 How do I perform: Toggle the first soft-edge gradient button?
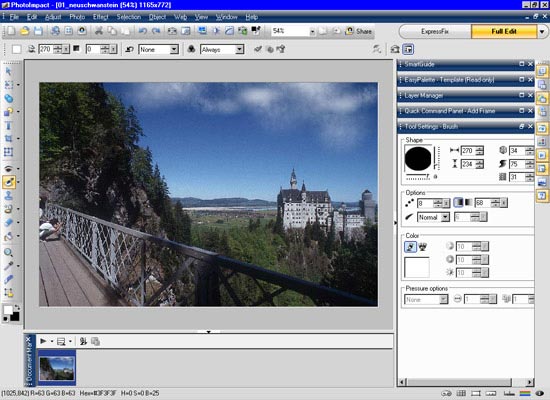point(458,202)
